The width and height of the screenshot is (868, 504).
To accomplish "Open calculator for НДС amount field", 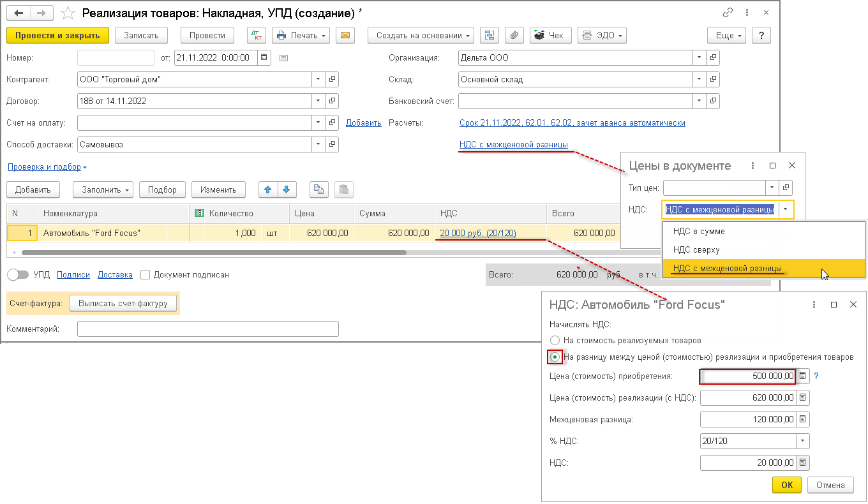I will (802, 463).
